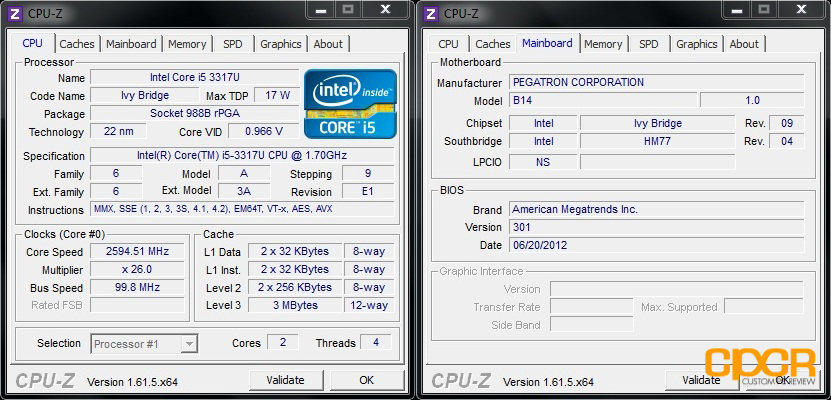831x400 pixels.
Task: Click the Bus Speed value '99.8 MHz'
Action: (137, 288)
